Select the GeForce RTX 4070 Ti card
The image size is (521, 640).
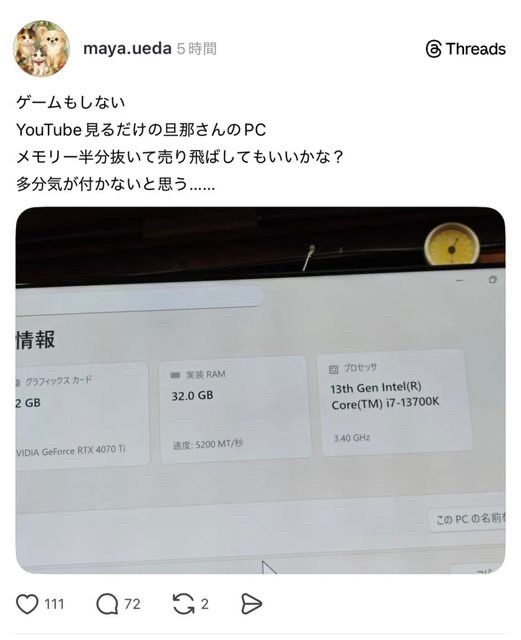tap(82, 414)
